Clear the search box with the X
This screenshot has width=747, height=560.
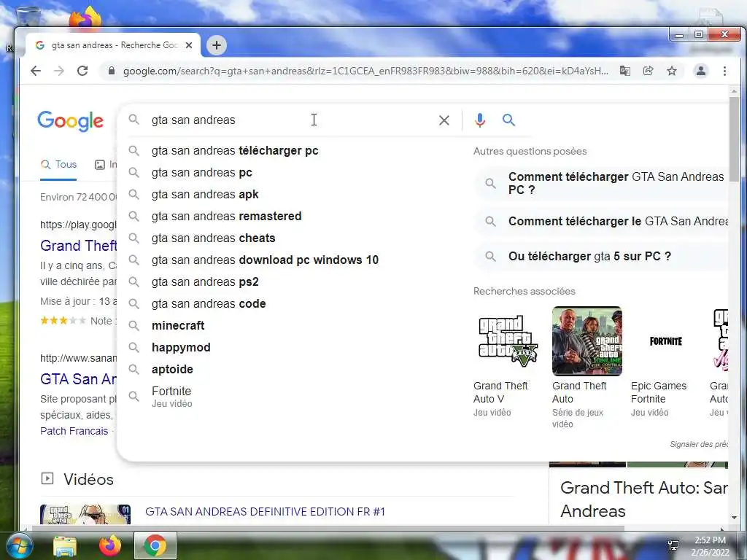[444, 120]
